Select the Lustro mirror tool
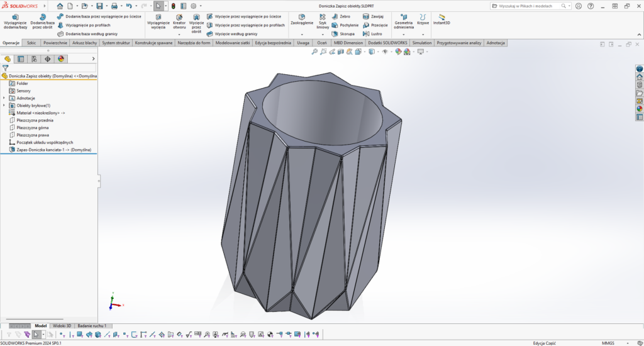 coord(372,34)
